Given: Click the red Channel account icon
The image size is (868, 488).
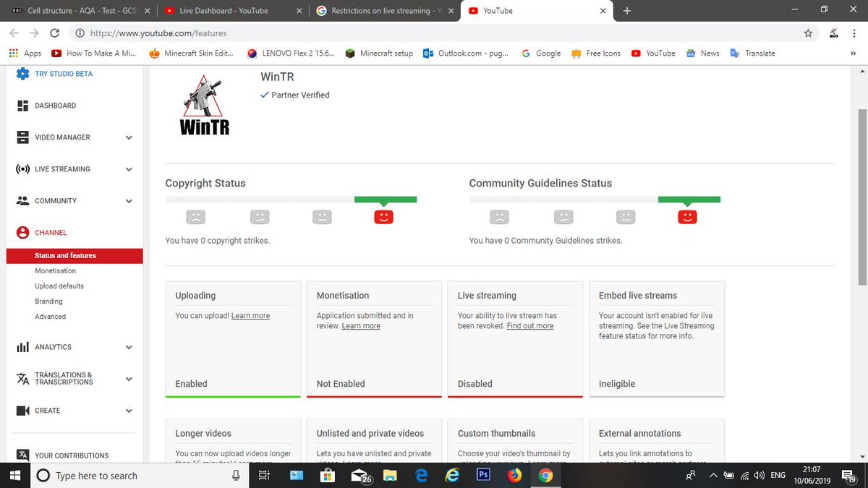Looking at the screenshot, I should tap(22, 233).
